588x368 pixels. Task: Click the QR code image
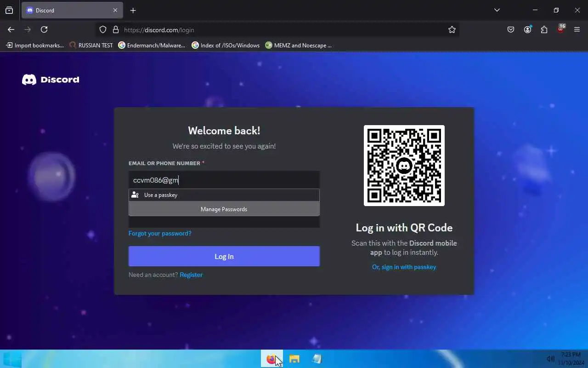[404, 166]
